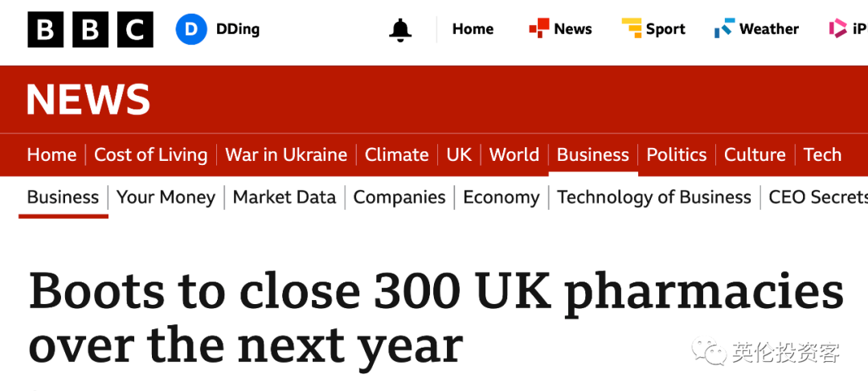868x391 pixels.
Task: Switch to the Your Money tab
Action: [166, 197]
